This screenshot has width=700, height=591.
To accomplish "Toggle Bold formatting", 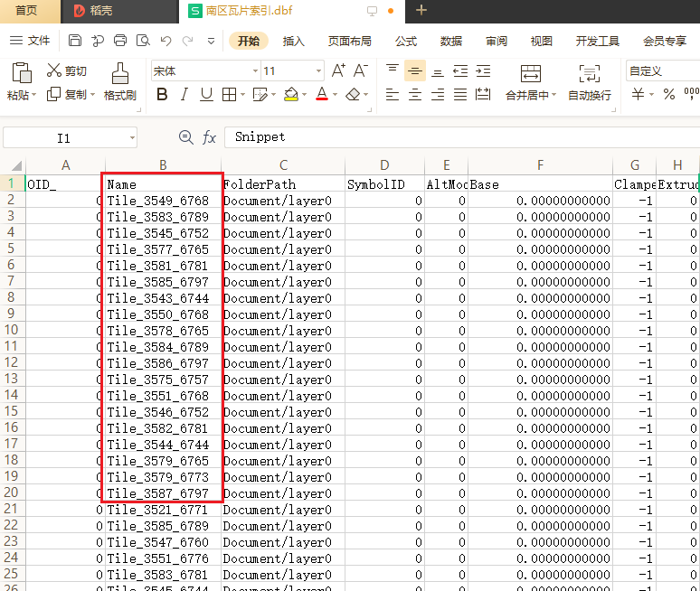I will [162, 95].
